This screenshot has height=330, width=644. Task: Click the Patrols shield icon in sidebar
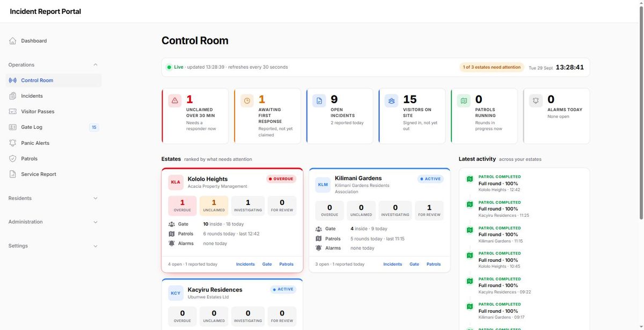(13, 159)
